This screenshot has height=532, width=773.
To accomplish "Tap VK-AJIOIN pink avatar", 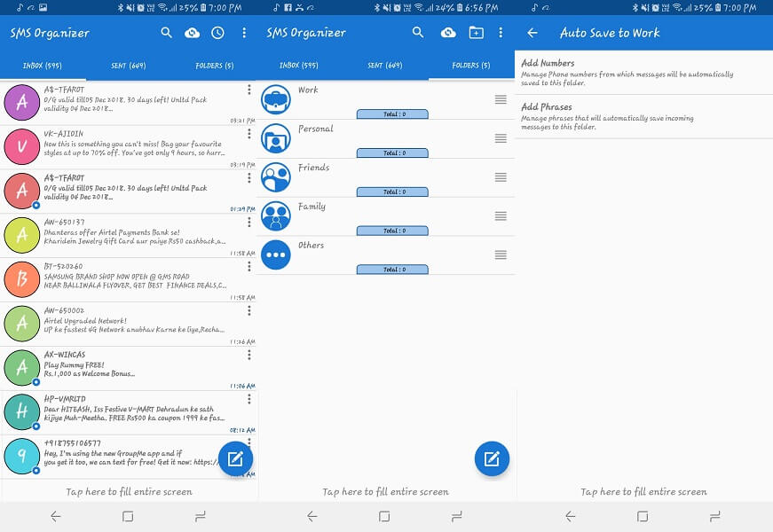I will pyautogui.click(x=21, y=146).
